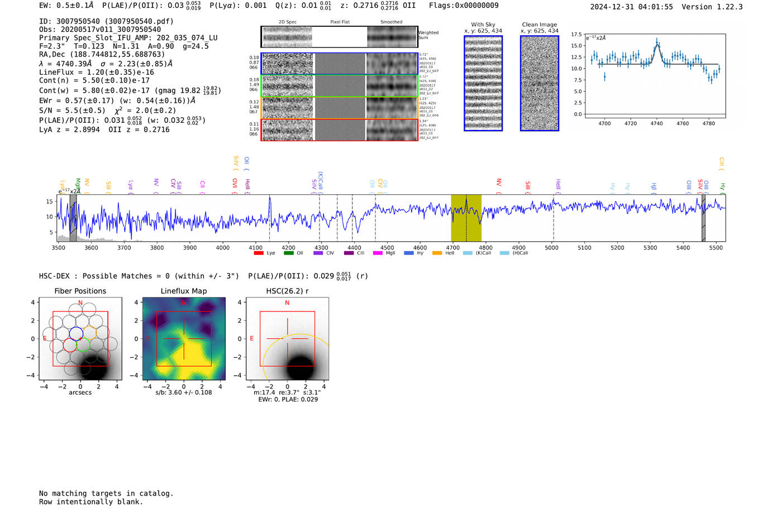Image resolution: width=782 pixels, height=532 pixels.
Task: Select the blue-bordered 2D fiber spectrum row
Action: click(339, 64)
